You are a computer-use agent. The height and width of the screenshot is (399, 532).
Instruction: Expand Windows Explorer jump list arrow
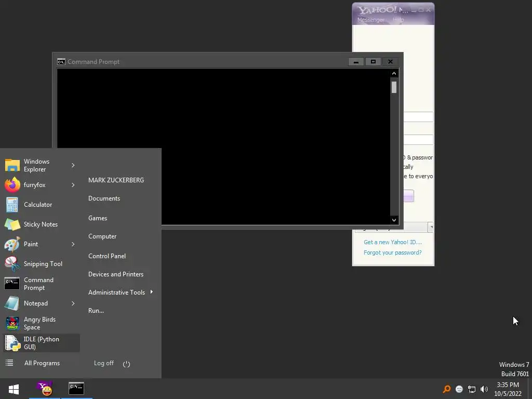pos(73,165)
